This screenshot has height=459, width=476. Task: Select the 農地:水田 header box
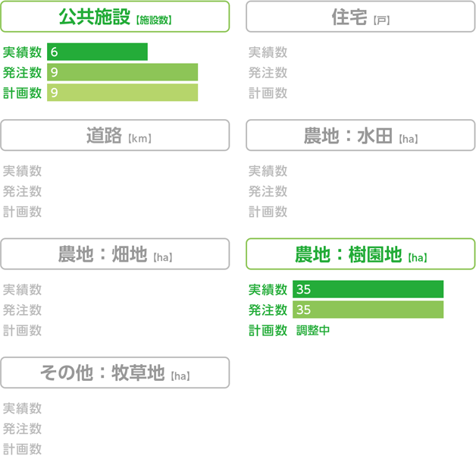(361, 135)
